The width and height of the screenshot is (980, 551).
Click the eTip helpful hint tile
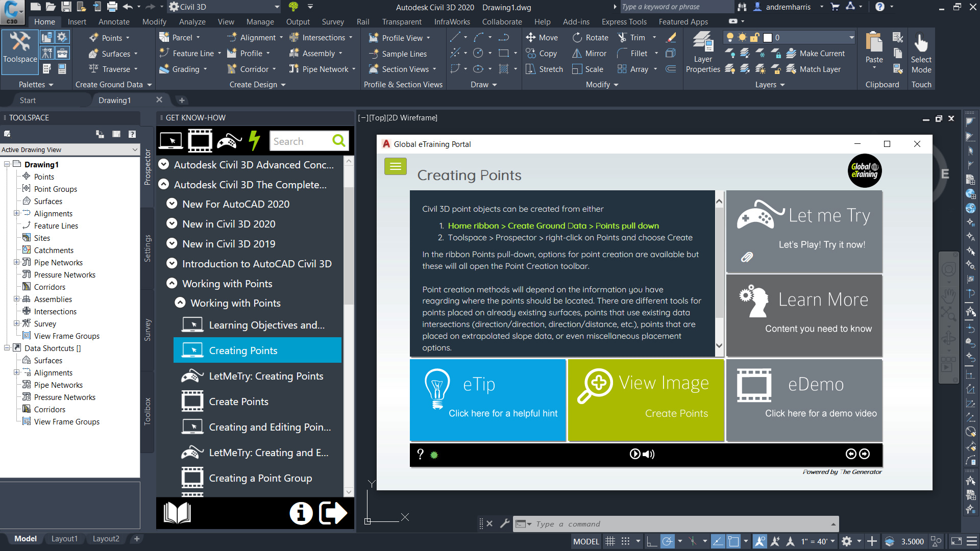pos(487,399)
